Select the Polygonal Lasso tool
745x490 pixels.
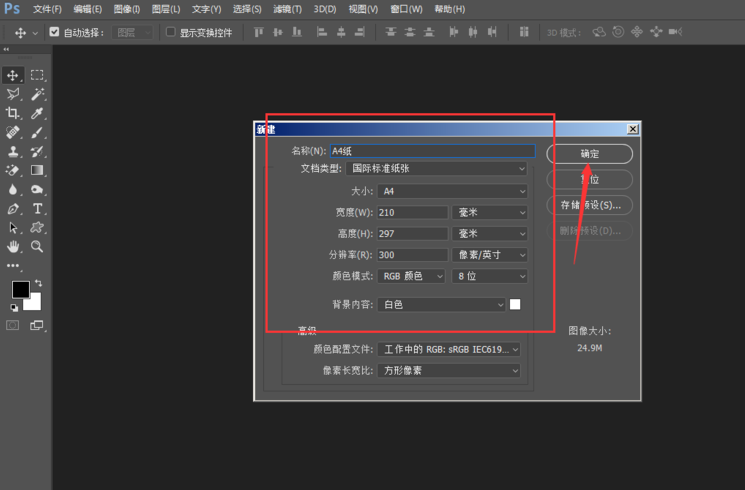pos(13,94)
